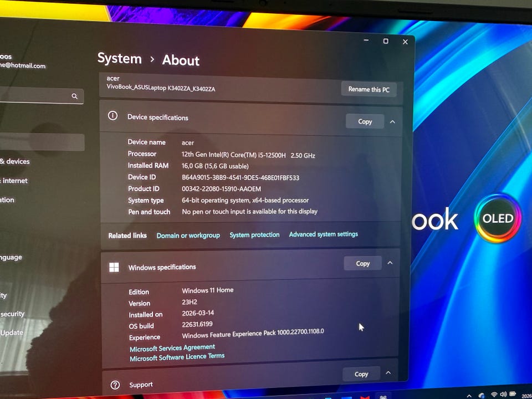Show hidden tray icons chevron
532x399 pixels.
click(x=469, y=396)
